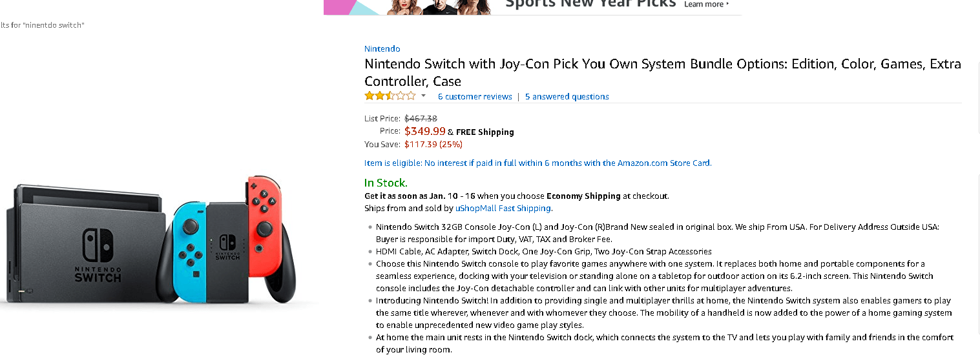Click the "ninentdo switch" search results text
The height and width of the screenshot is (357, 980).
tap(43, 25)
